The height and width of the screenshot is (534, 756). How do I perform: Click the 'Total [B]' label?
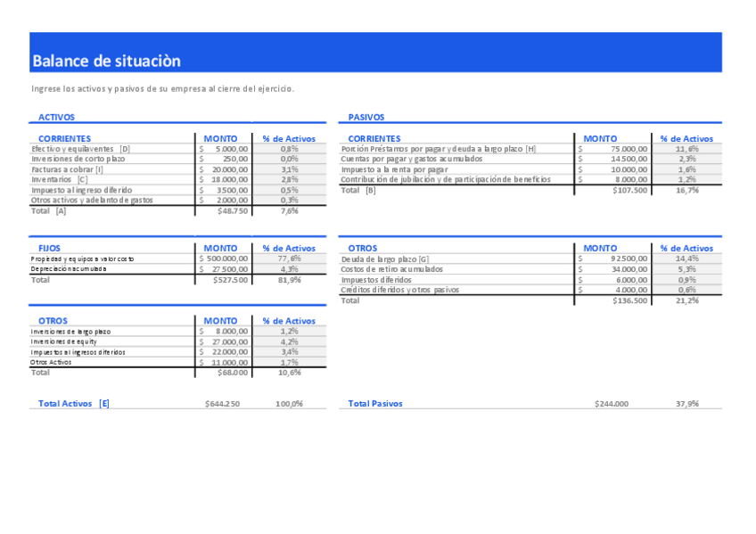(x=358, y=191)
